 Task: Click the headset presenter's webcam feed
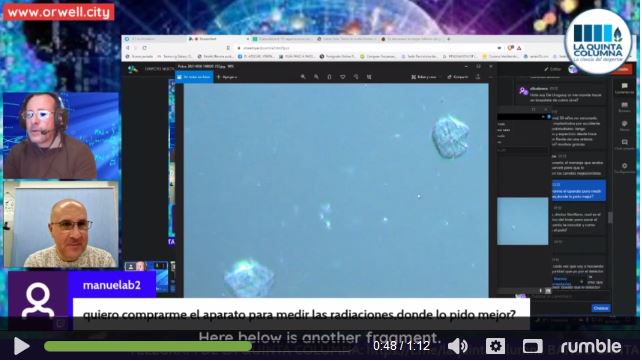[x=61, y=135]
